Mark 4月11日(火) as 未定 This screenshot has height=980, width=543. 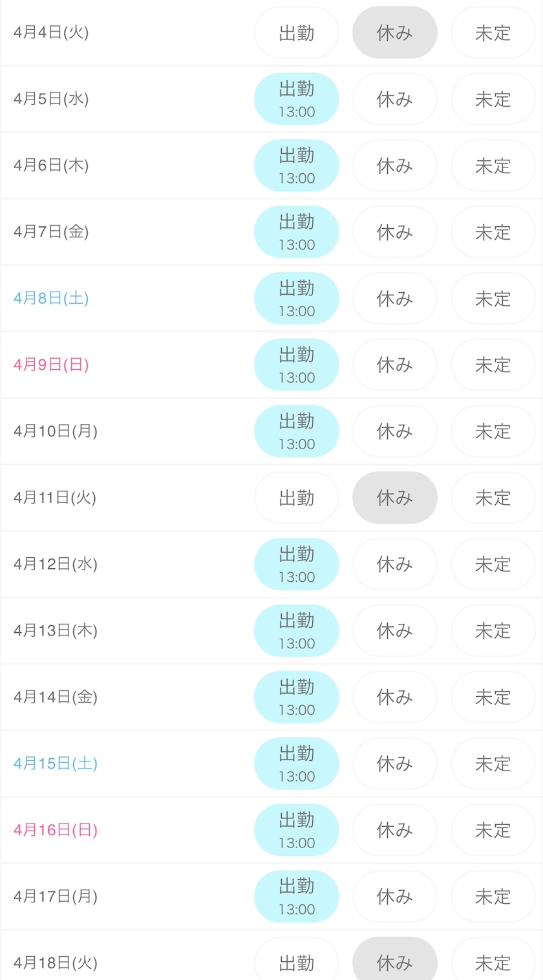coord(493,498)
